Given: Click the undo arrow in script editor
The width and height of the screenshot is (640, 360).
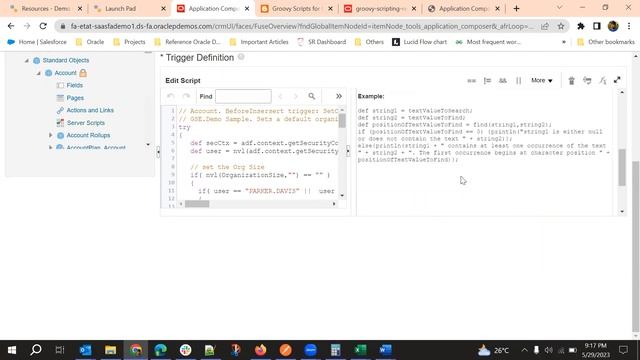Looking at the screenshot, I should pyautogui.click(x=171, y=96).
